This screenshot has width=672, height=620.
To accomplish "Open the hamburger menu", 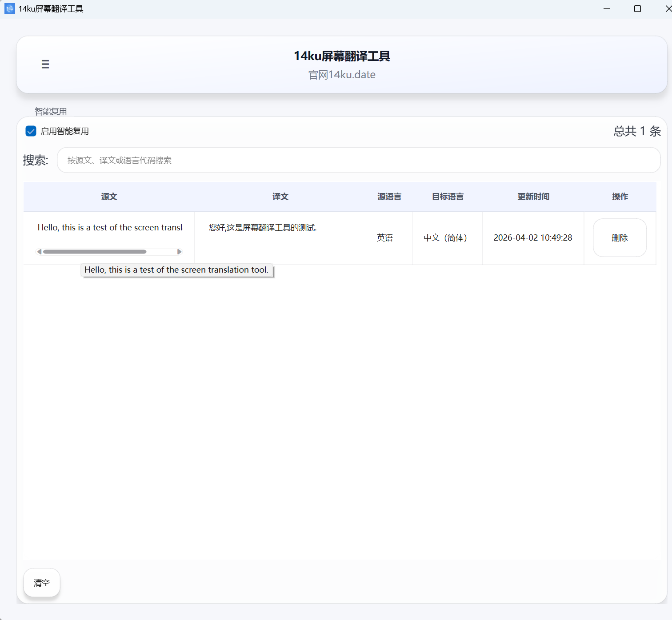I will coord(45,64).
